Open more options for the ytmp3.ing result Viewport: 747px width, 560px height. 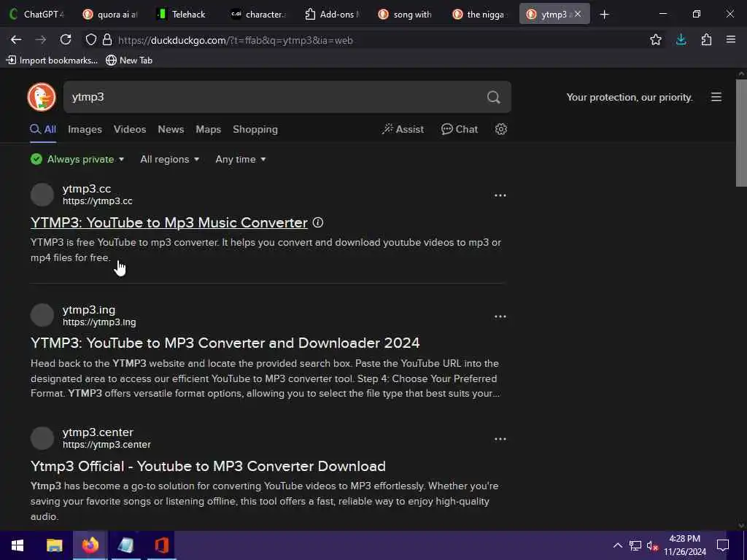tap(500, 316)
